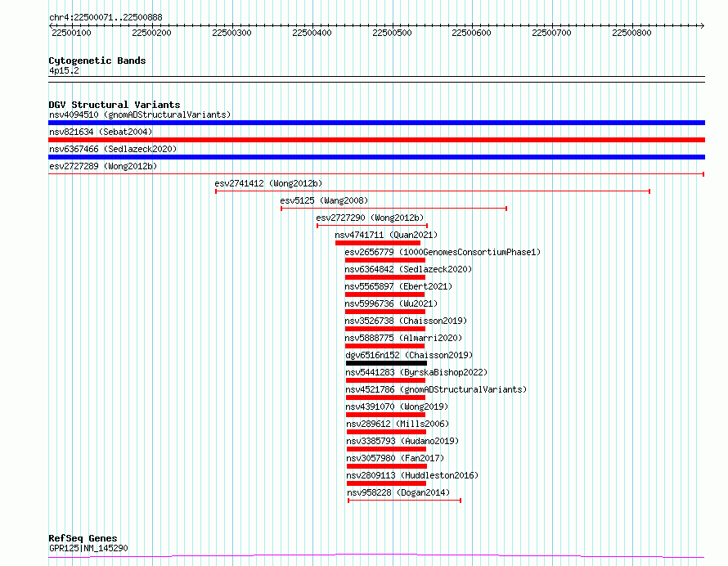Click the red bar under nsv5441283
728x566 pixels.
(386, 380)
